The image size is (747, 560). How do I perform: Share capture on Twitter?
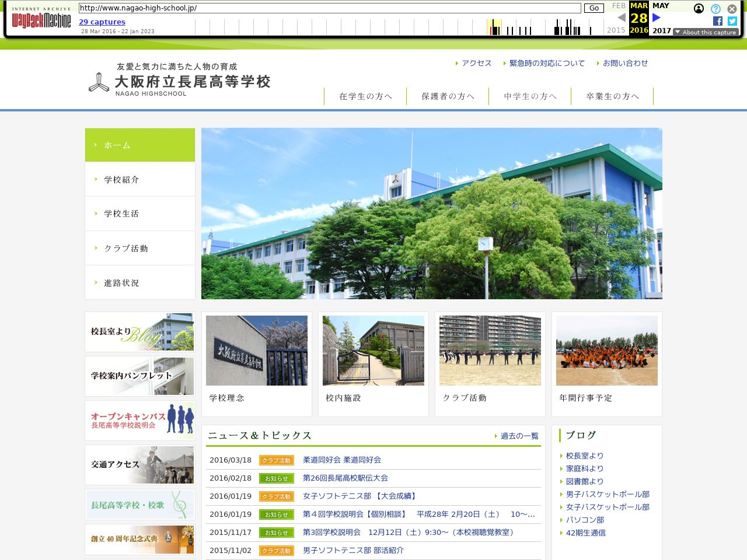coord(732,21)
